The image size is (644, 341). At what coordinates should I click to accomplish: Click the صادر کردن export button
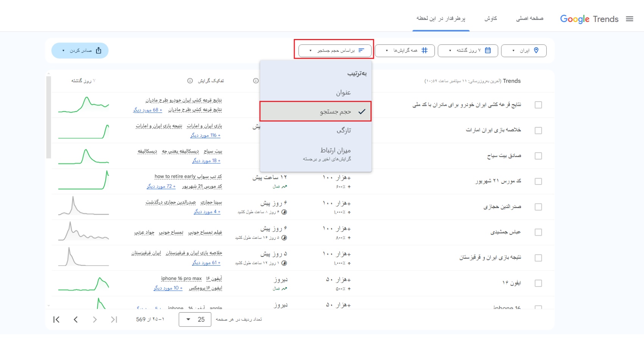tap(80, 50)
